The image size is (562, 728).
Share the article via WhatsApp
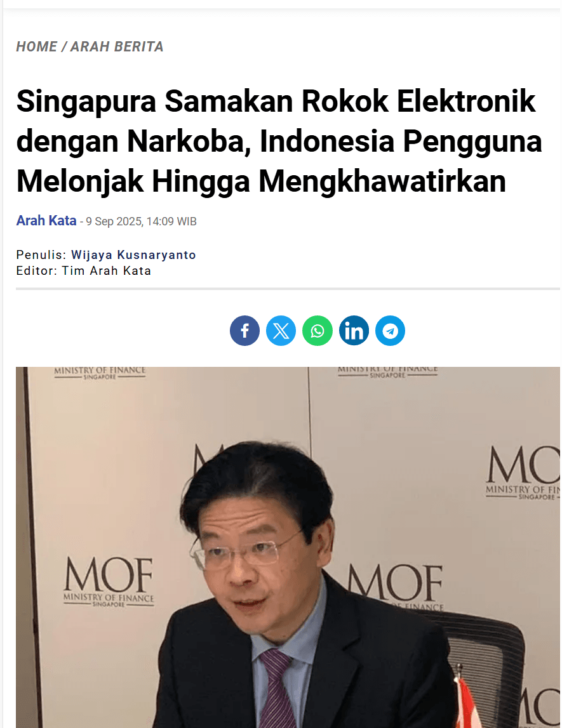[x=318, y=331]
